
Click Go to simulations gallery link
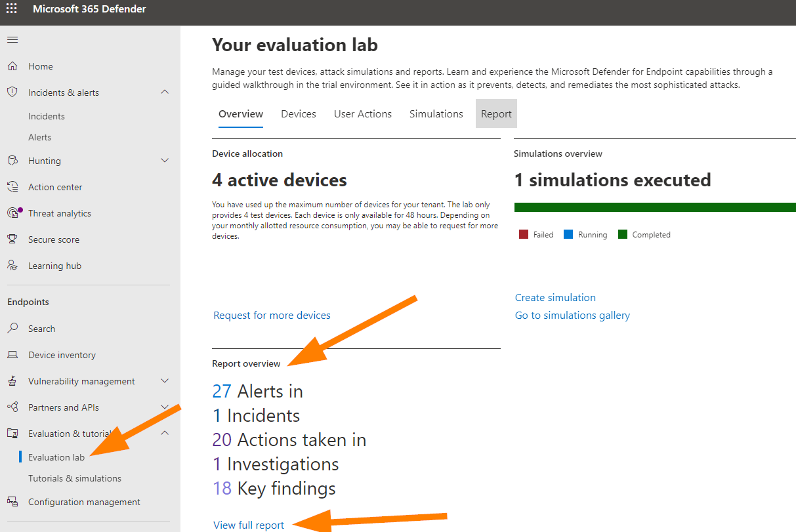point(572,315)
